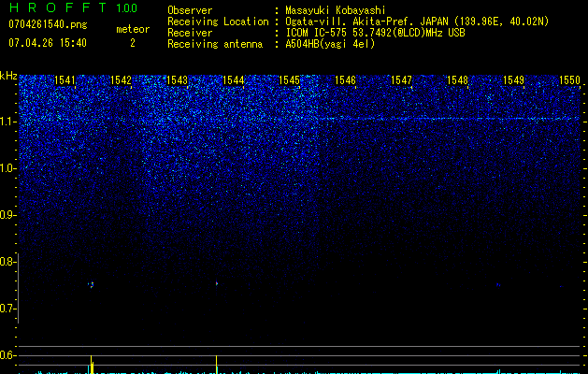This screenshot has height=374, width=588.
Task: Click the 1543 time marker
Action: 177,80
